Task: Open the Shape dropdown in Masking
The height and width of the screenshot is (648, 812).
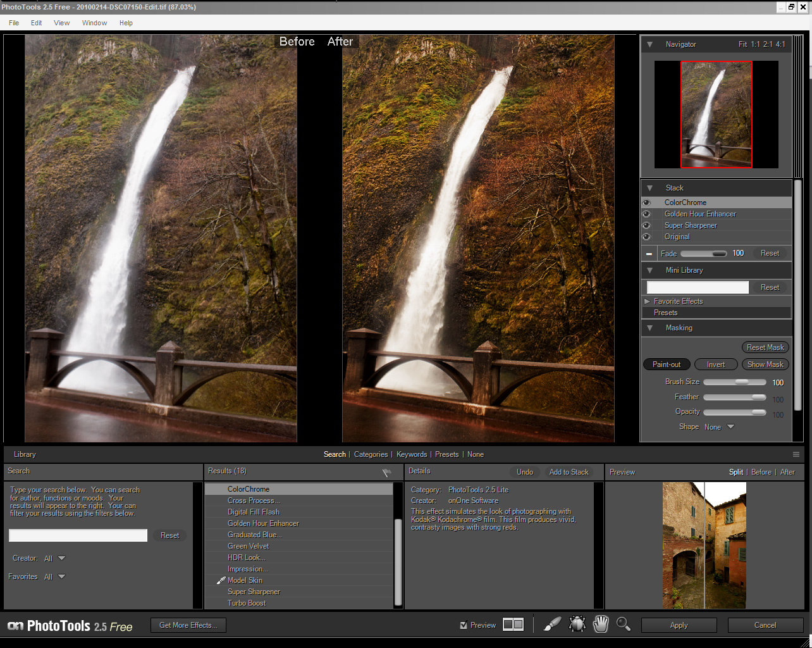Action: pos(730,427)
